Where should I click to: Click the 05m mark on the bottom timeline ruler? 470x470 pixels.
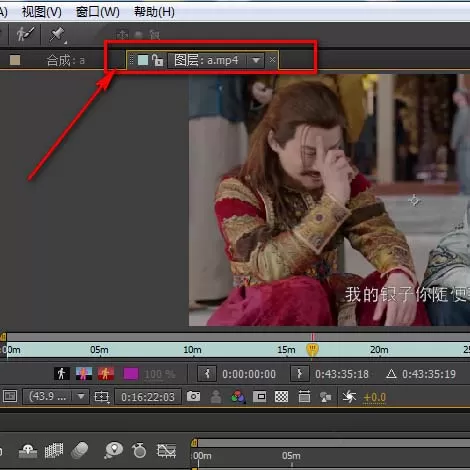pyautogui.click(x=291, y=455)
